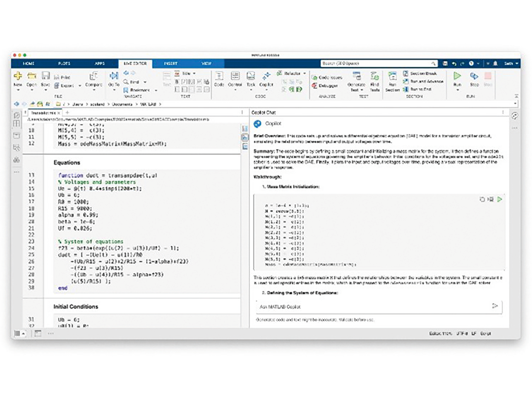Click the Go To navigation icon
This screenshot has width=532, height=400.
click(114, 76)
